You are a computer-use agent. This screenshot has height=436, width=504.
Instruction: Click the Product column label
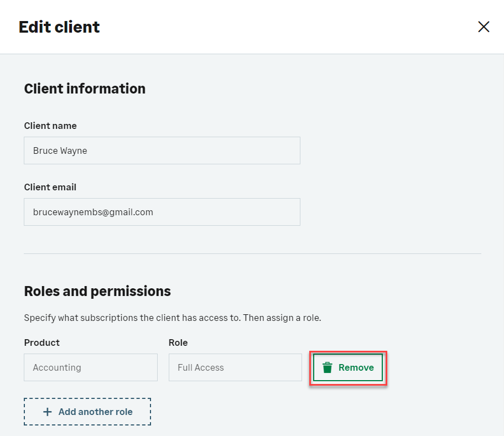tap(42, 342)
